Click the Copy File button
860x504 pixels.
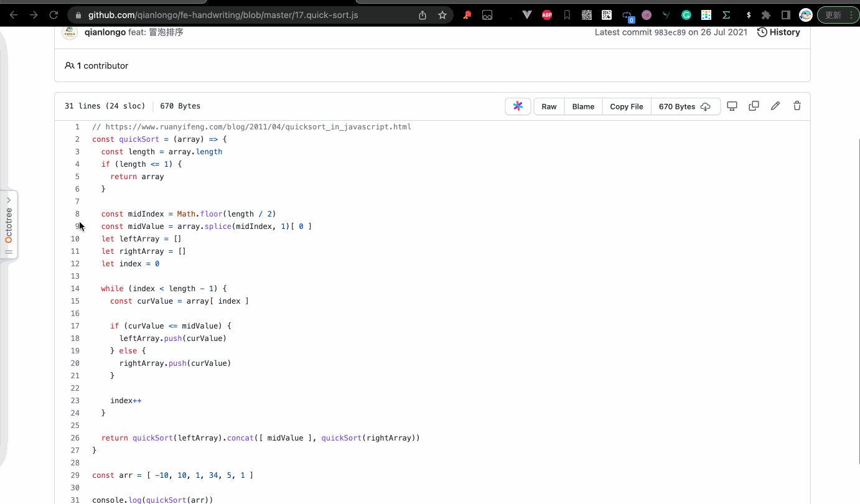tap(626, 106)
